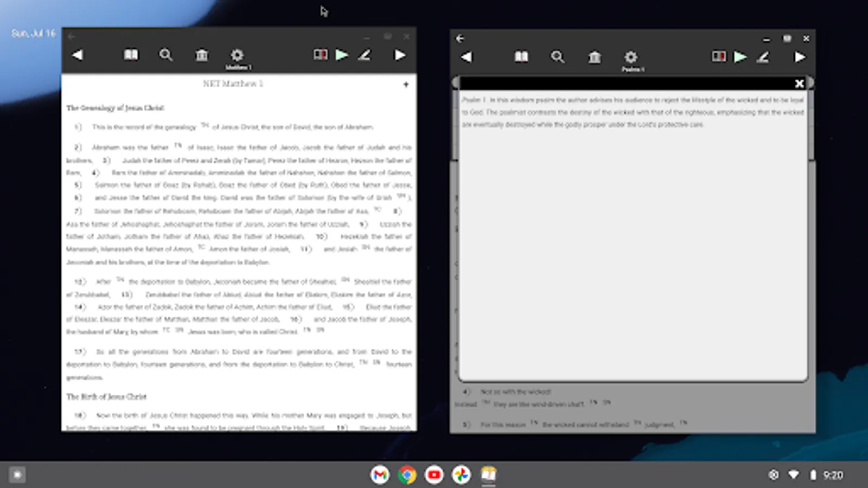Go to previous chapter in Matthew window
868x488 pixels.
click(78, 55)
